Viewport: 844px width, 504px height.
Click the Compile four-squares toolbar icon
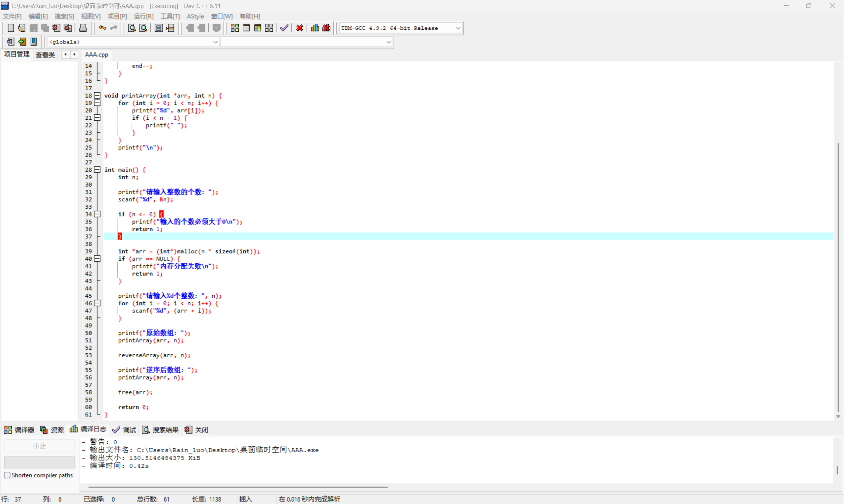coord(235,28)
